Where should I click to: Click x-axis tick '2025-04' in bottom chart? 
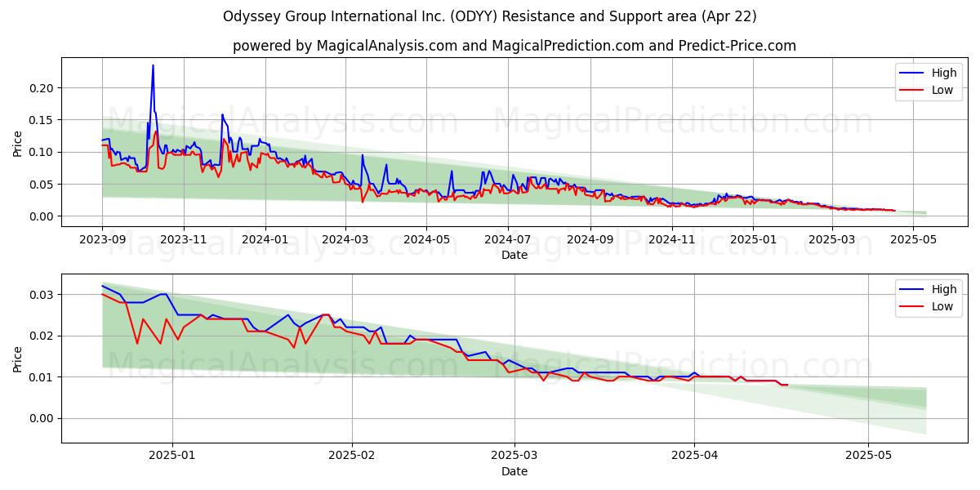tap(695, 457)
